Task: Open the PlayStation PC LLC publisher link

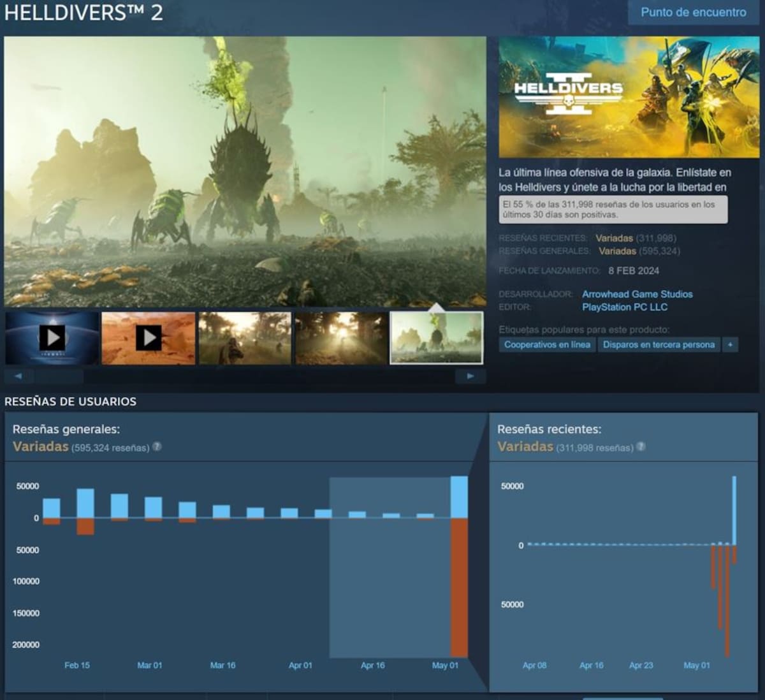Action: tap(625, 307)
